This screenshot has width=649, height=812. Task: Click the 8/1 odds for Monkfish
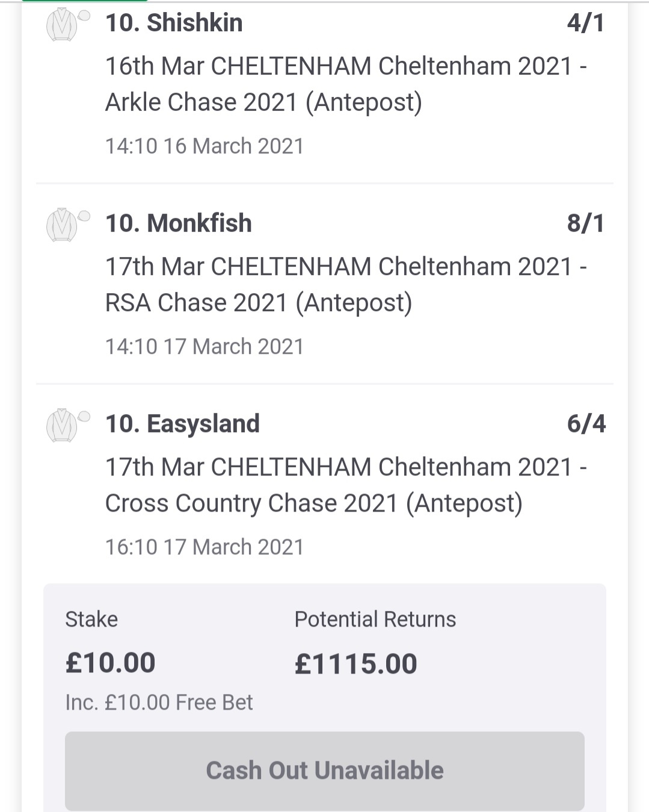[585, 223]
